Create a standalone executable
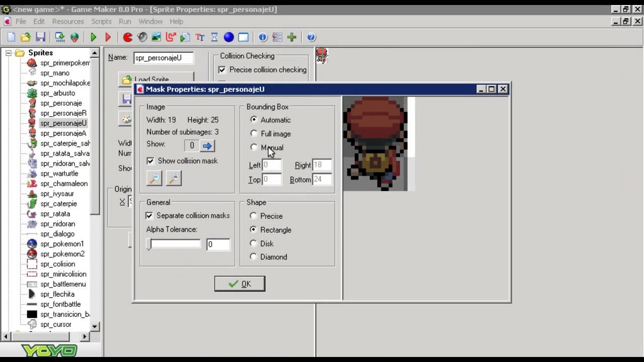644x362 pixels. [60, 37]
